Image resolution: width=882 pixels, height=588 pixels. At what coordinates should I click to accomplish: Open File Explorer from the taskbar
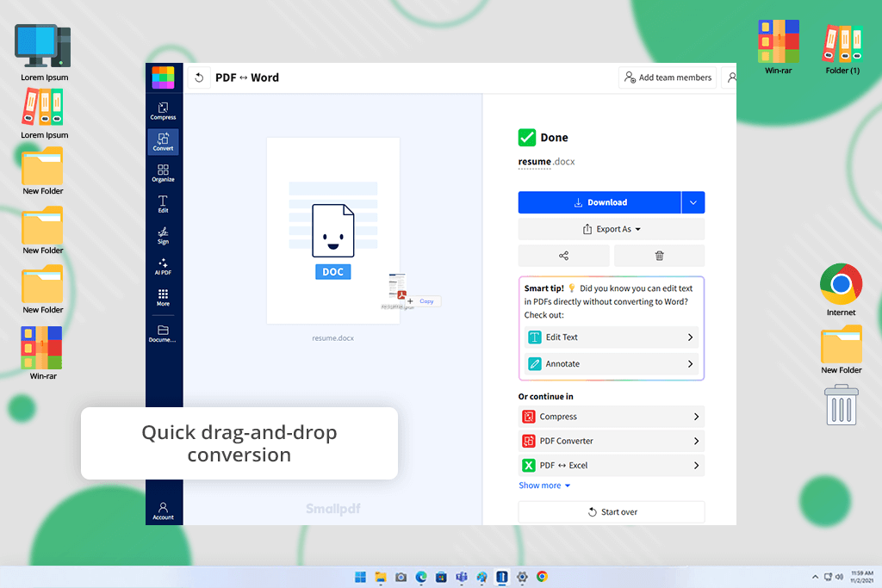coord(381,577)
